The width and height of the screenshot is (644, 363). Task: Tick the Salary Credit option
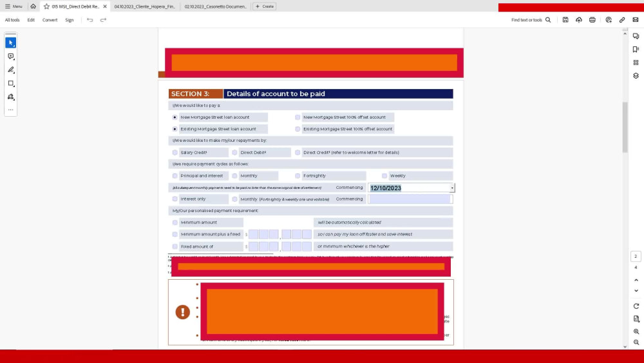click(x=175, y=153)
